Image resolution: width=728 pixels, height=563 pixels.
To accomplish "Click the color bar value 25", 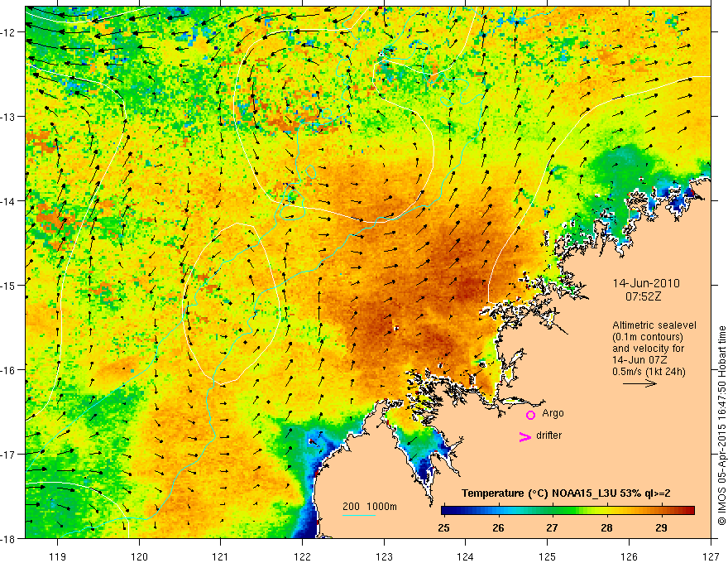I will pyautogui.click(x=443, y=527).
